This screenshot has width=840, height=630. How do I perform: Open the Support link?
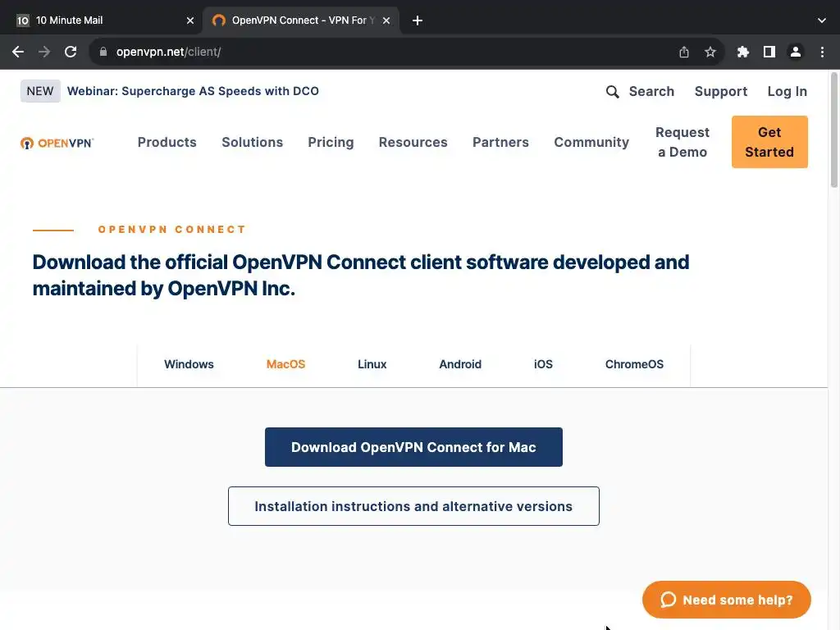point(720,92)
